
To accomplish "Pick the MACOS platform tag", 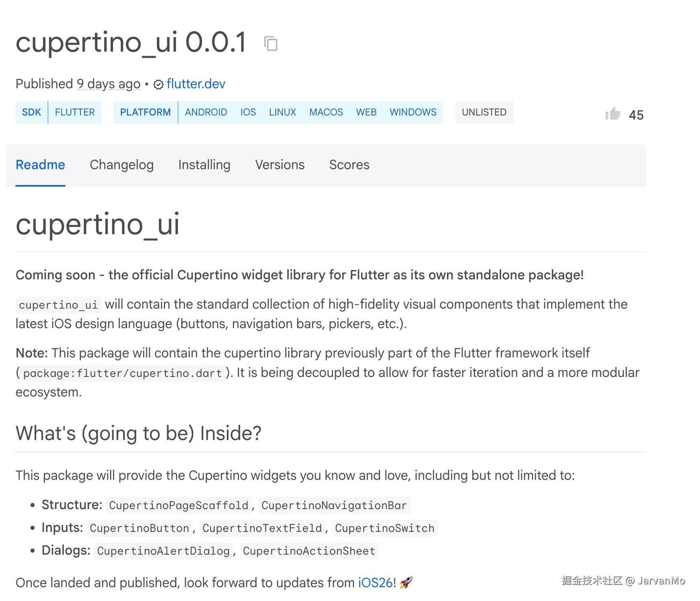I will pyautogui.click(x=326, y=112).
